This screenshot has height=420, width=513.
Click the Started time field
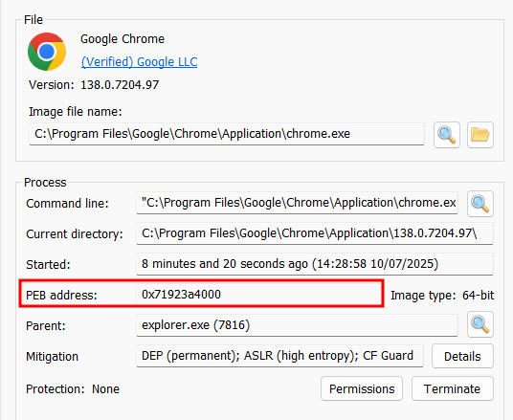(315, 264)
